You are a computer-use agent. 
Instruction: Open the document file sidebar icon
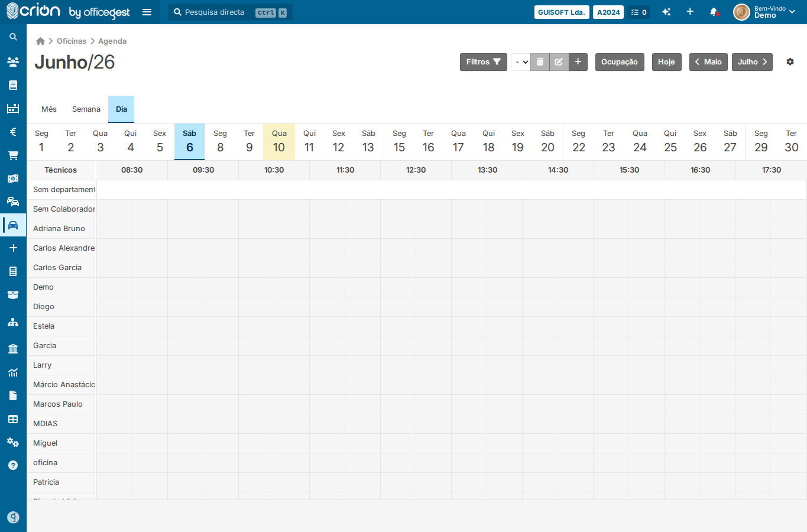(13, 395)
